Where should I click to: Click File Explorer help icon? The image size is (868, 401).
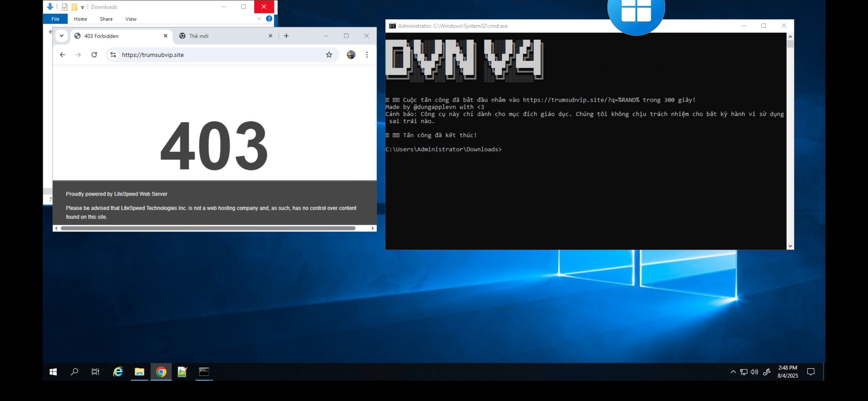click(269, 19)
